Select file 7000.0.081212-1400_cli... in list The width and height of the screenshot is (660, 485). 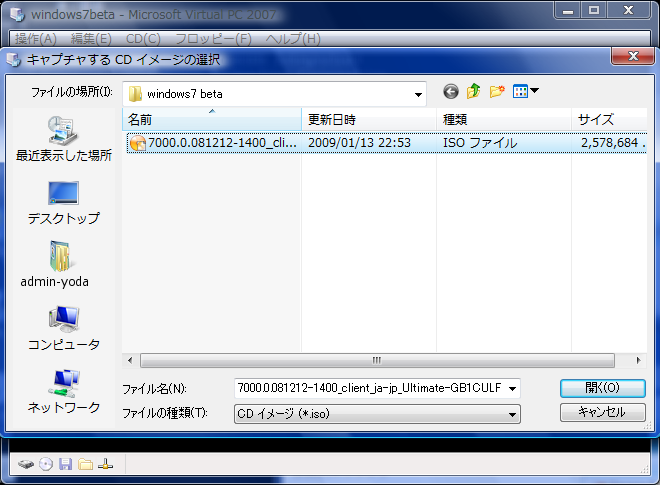[222, 143]
